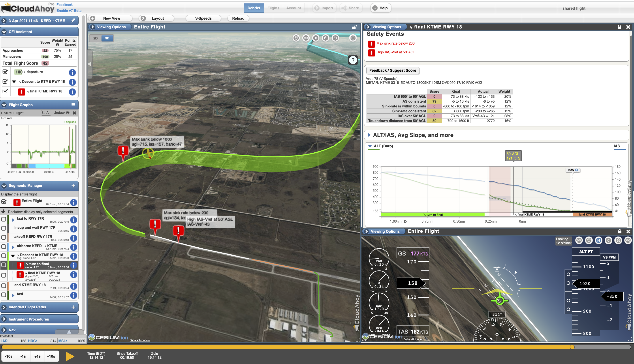The height and width of the screenshot is (364, 634).
Task: Open info for taxi to RWY 17R segment
Action: click(73, 220)
